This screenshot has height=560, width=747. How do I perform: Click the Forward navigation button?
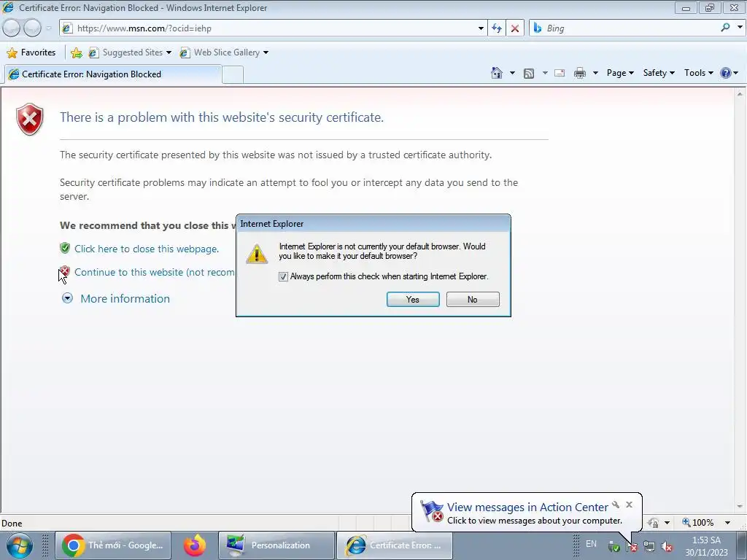(x=32, y=28)
